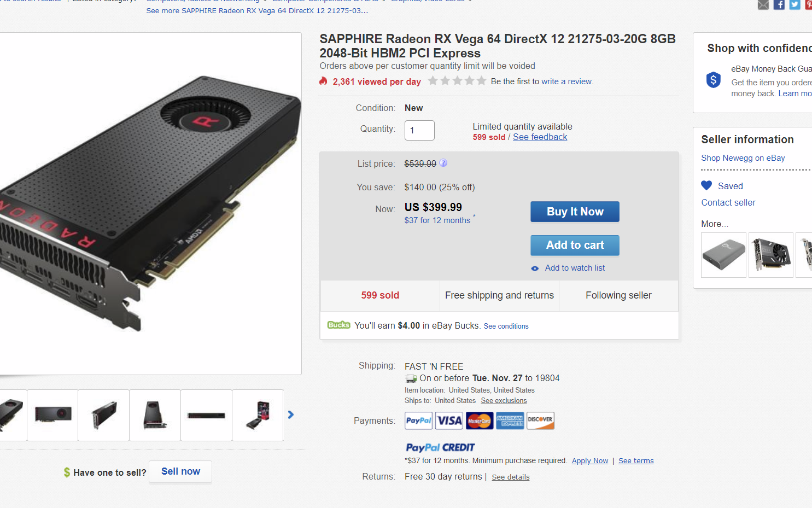Click the Visa payment icon
Image resolution: width=812 pixels, height=508 pixels.
(449, 421)
